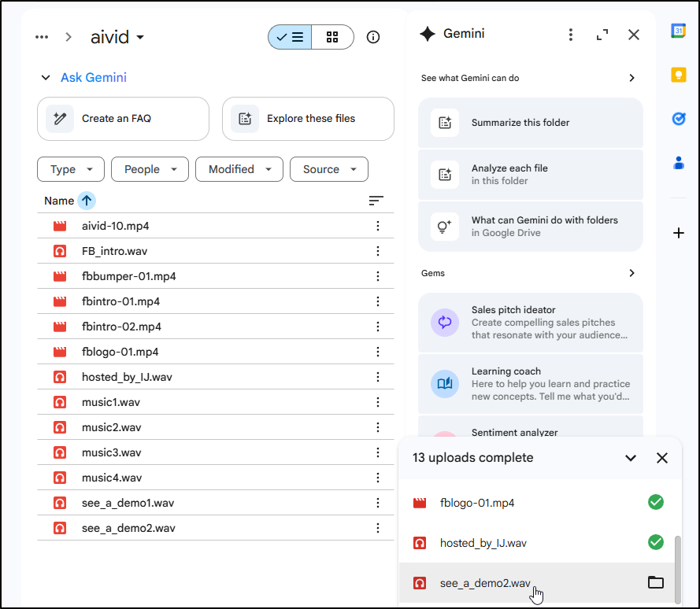The height and width of the screenshot is (609, 700).
Task: Expand the Gems section chevron
Action: (631, 273)
